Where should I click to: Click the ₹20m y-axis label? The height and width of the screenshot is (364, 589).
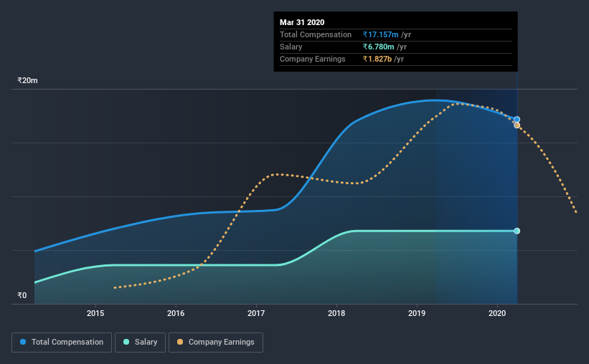[x=27, y=81]
